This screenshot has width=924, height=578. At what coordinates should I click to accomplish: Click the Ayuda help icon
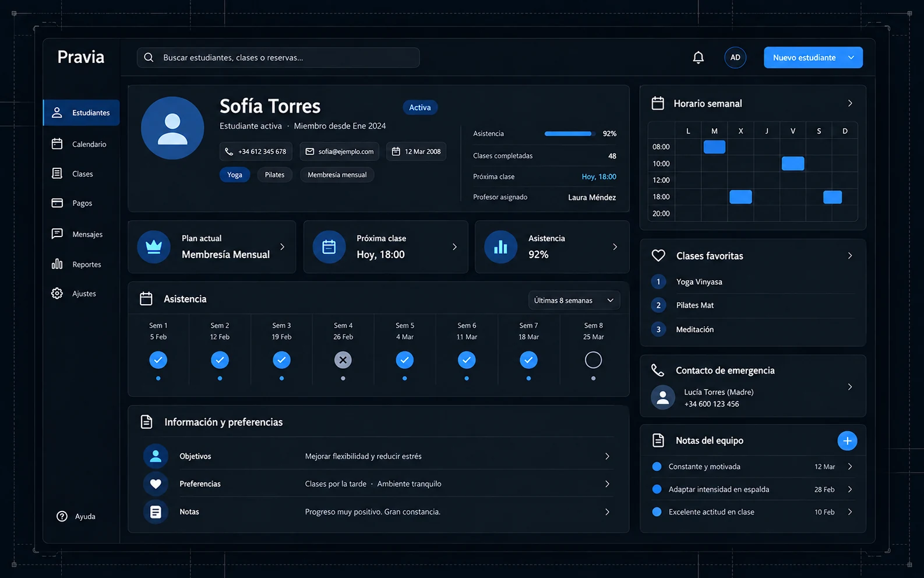coord(62,516)
